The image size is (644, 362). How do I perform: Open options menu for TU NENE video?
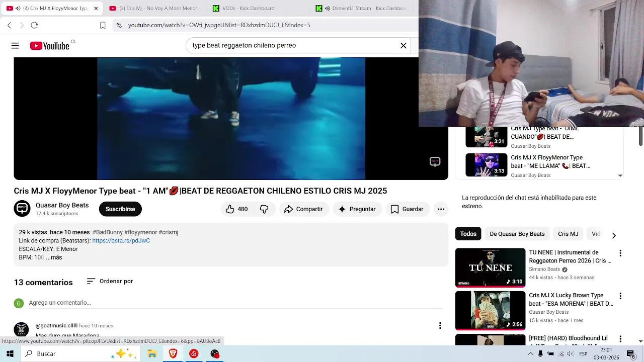click(620, 253)
